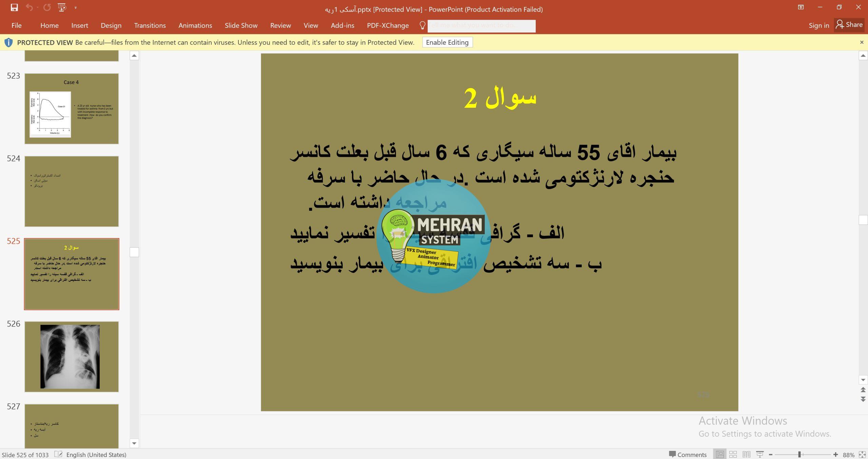Click the main editor scrollbar thumb
The width and height of the screenshot is (868, 459).
863,220
